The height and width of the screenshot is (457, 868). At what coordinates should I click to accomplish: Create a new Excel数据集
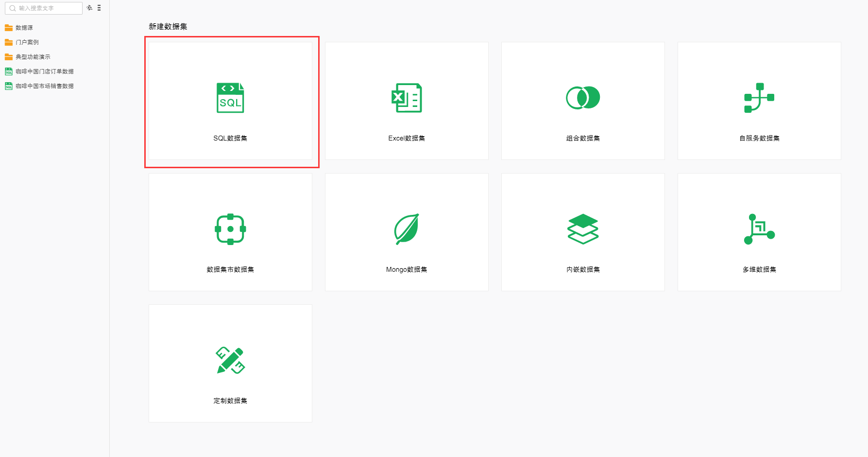pyautogui.click(x=407, y=101)
